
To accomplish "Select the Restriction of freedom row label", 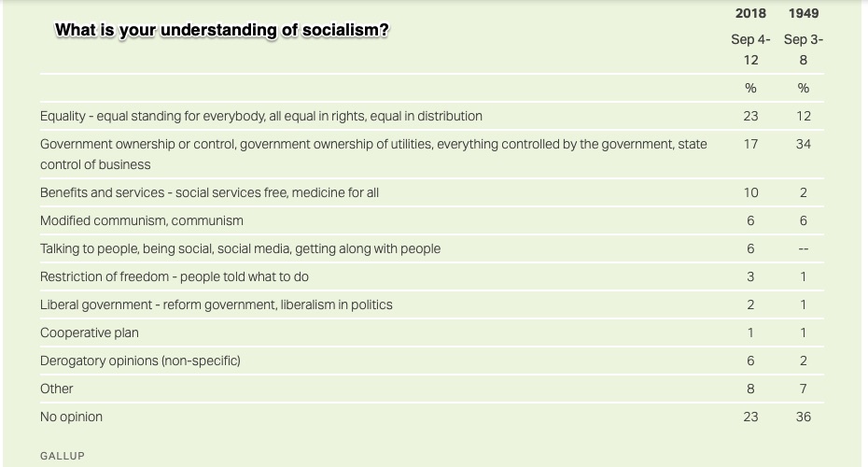I will click(174, 277).
